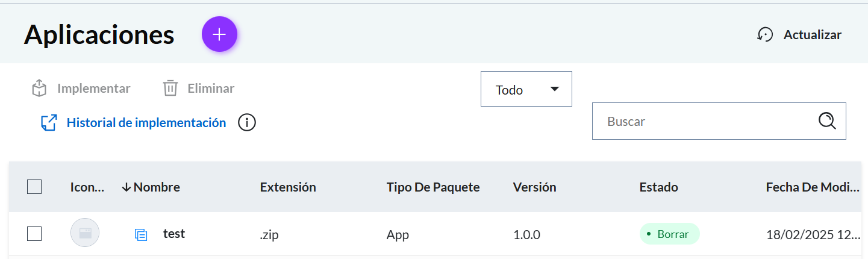Screen dimensions: 868x259
Task: Click the Implementar package icon
Action: coord(39,89)
